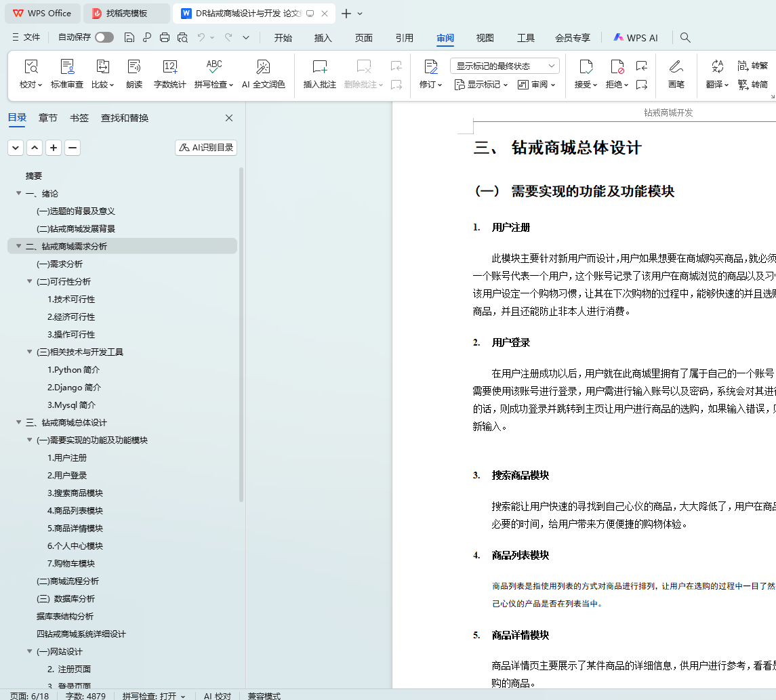
Task: Click the AI识别目录 button
Action: 206,148
